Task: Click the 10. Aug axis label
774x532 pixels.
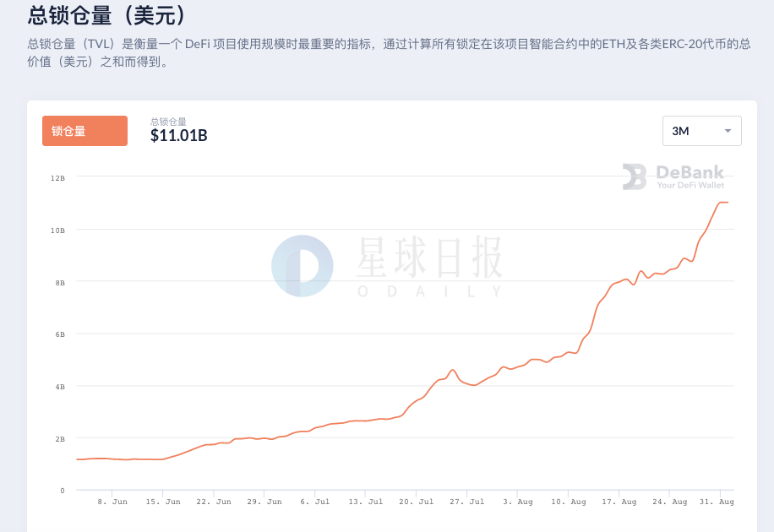Action: 569,502
